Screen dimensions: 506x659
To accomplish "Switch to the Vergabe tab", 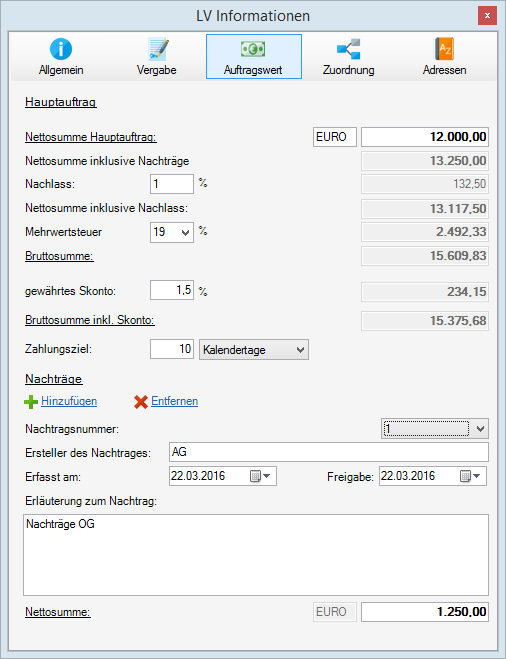I will 156,57.
